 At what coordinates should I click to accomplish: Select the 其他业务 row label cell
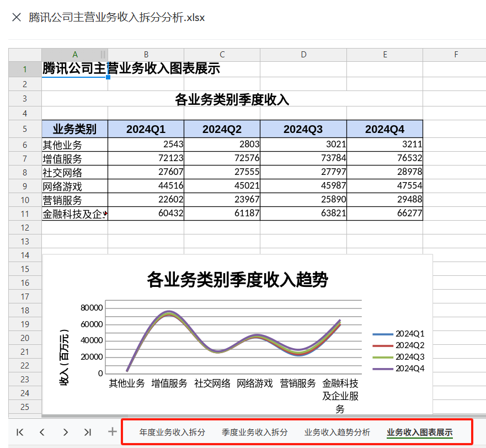click(74, 145)
